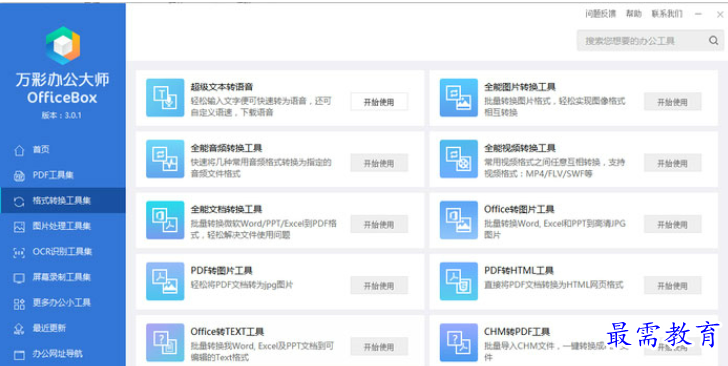Click 开始使用 for 全能视频转换工具
Screen dimensions: 728x366
click(x=672, y=163)
